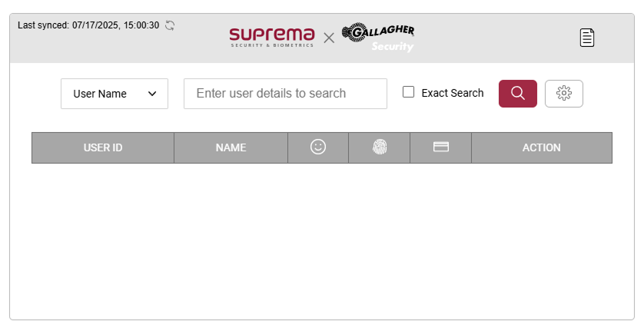The width and height of the screenshot is (644, 331).
Task: Click the USER ID column header
Action: [103, 147]
